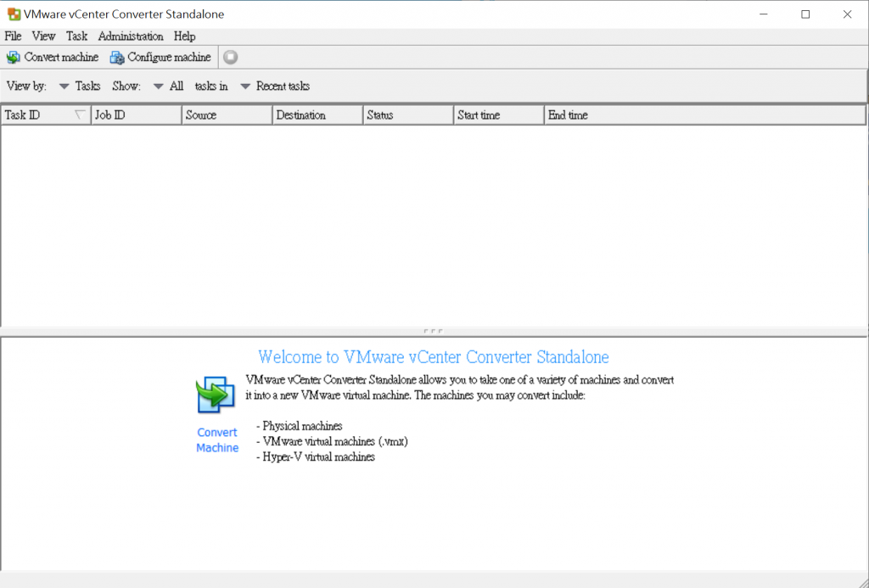Maximize the Converter window
This screenshot has height=588, width=869.
[x=805, y=14]
